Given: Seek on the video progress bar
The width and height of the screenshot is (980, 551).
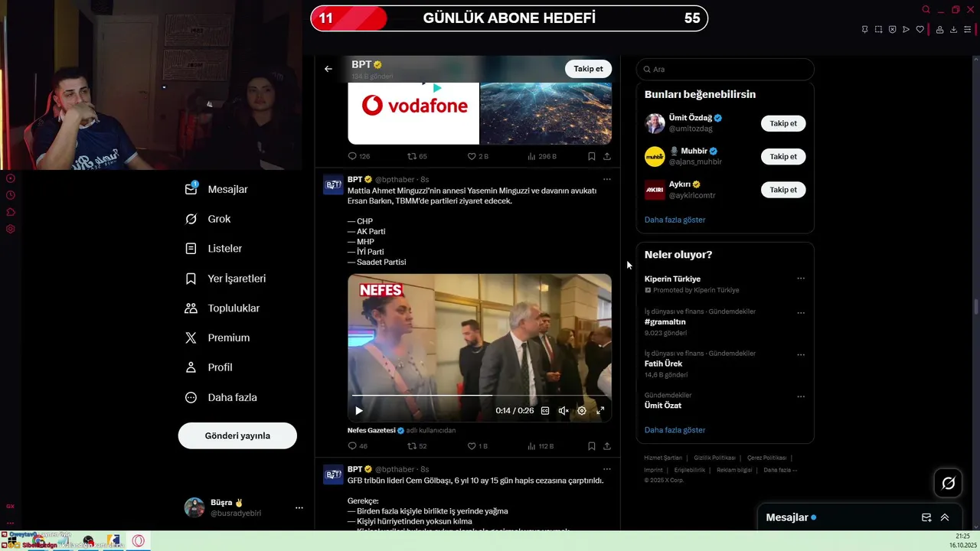Looking at the screenshot, I should 479,396.
